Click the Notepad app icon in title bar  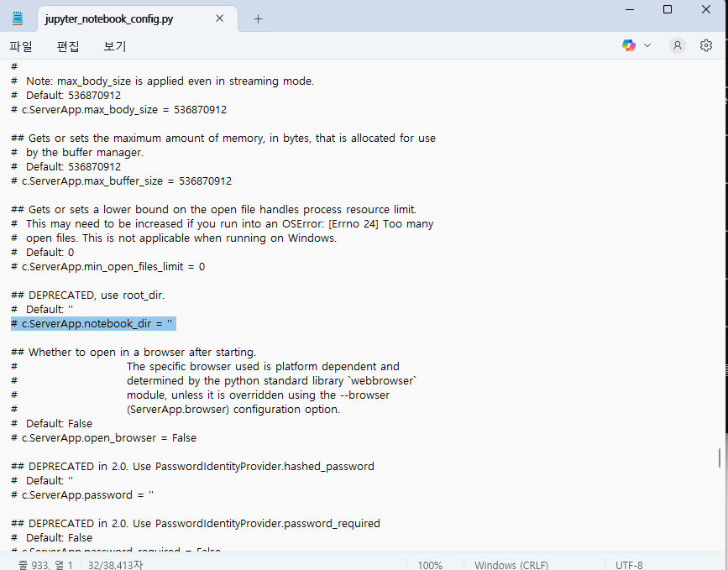point(18,18)
